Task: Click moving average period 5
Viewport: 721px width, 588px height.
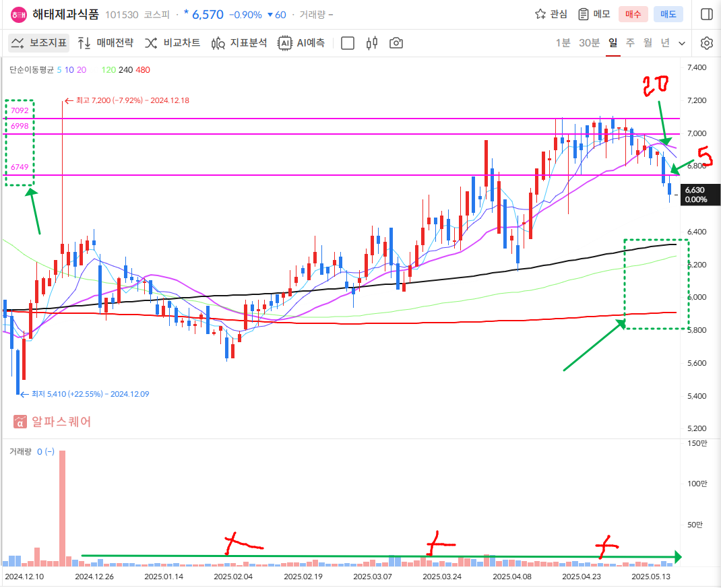Action: pos(59,70)
